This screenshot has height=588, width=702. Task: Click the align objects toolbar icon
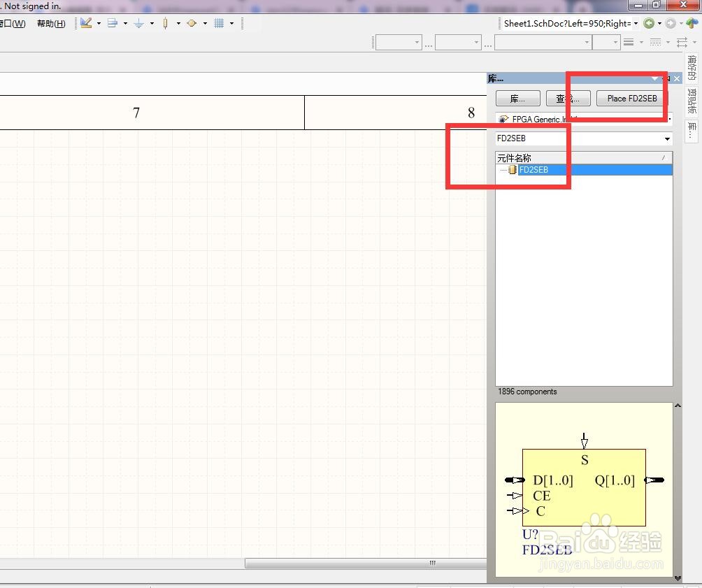coord(113,23)
